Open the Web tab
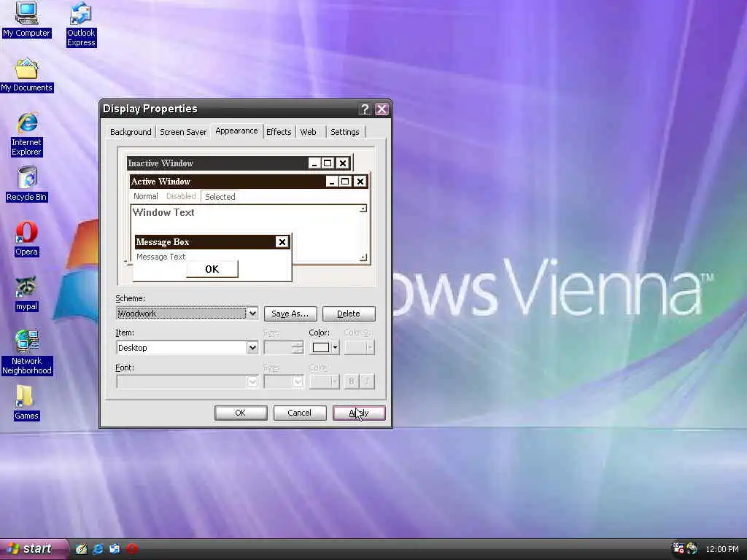747x560 pixels. (309, 132)
